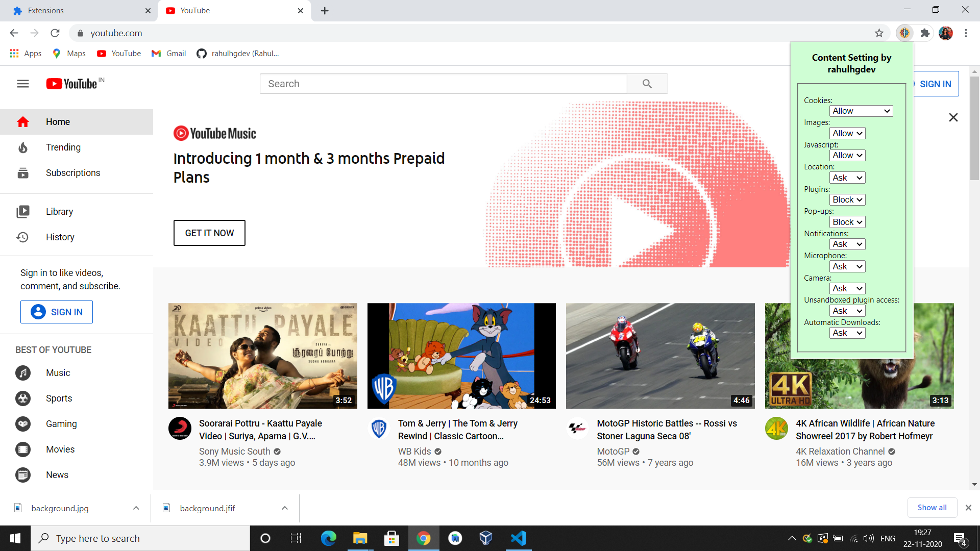Image resolution: width=980 pixels, height=551 pixels.
Task: Expand the JavaScript setting dropdown
Action: 847,156
